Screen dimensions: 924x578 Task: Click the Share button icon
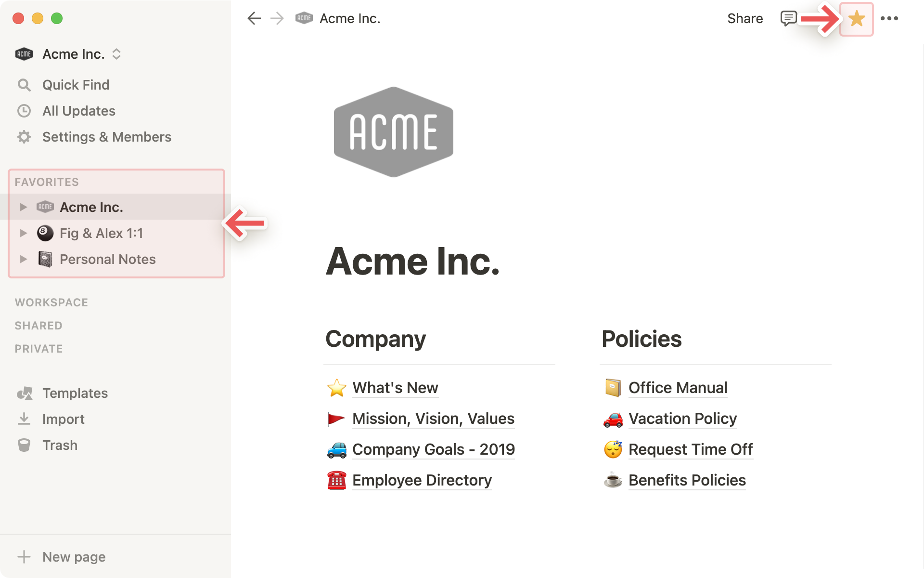pyautogui.click(x=745, y=19)
